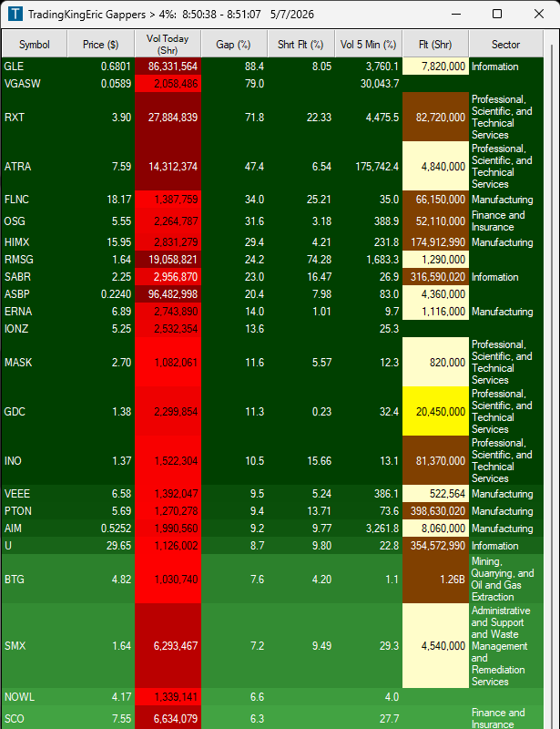
Task: Click the Trade-Ideas window title icon
Action: point(15,14)
